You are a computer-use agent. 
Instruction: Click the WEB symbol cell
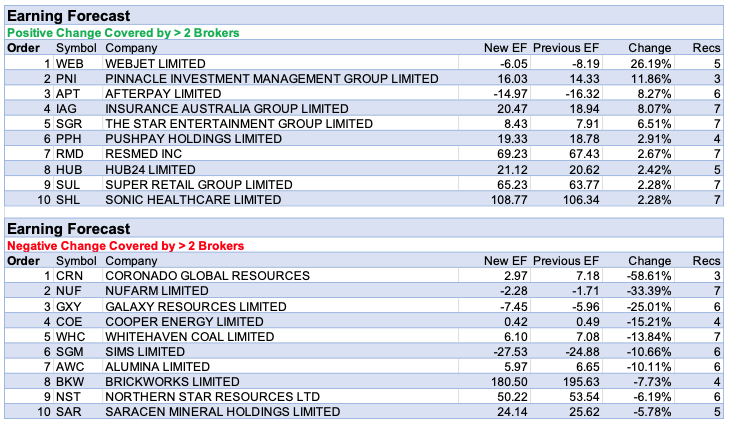coord(69,63)
